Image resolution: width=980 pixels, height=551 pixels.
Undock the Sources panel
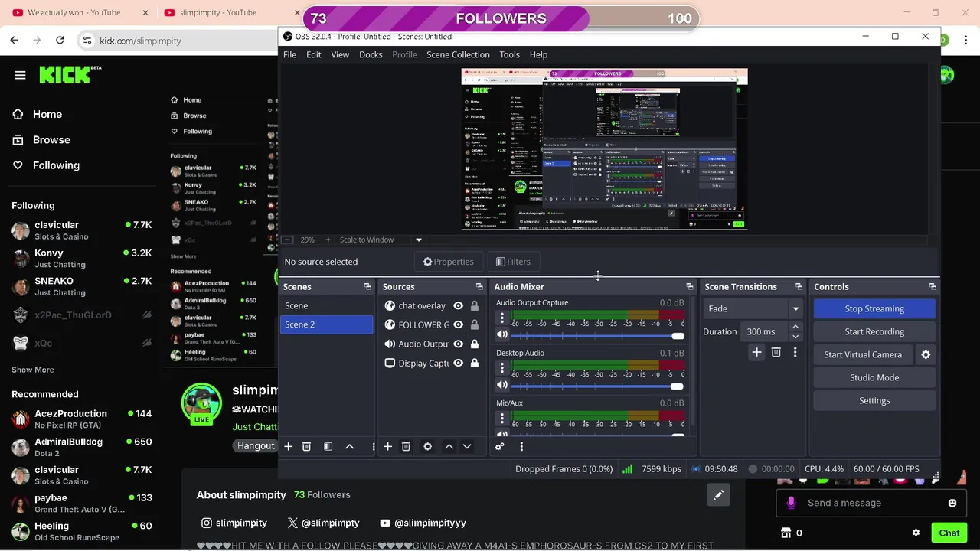pyautogui.click(x=479, y=286)
